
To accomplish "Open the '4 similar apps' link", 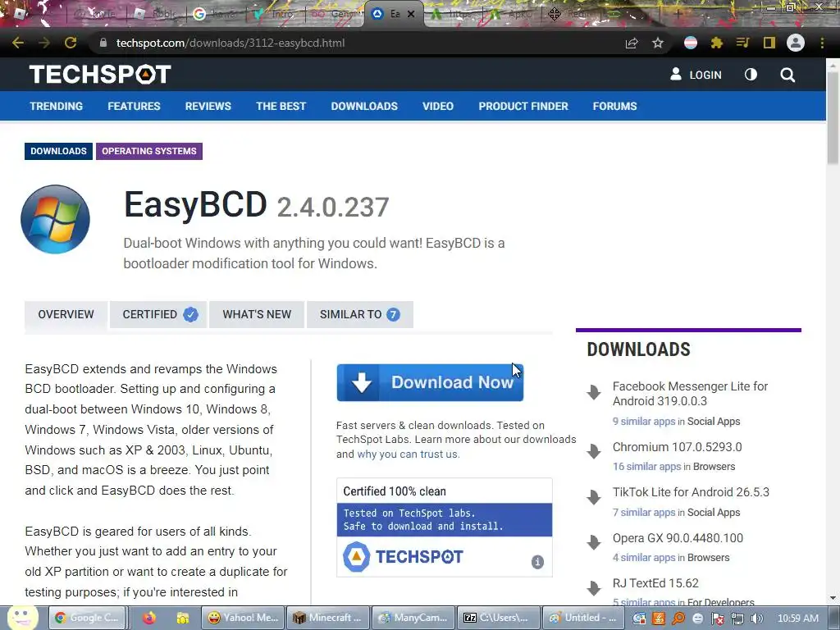I will point(644,558).
